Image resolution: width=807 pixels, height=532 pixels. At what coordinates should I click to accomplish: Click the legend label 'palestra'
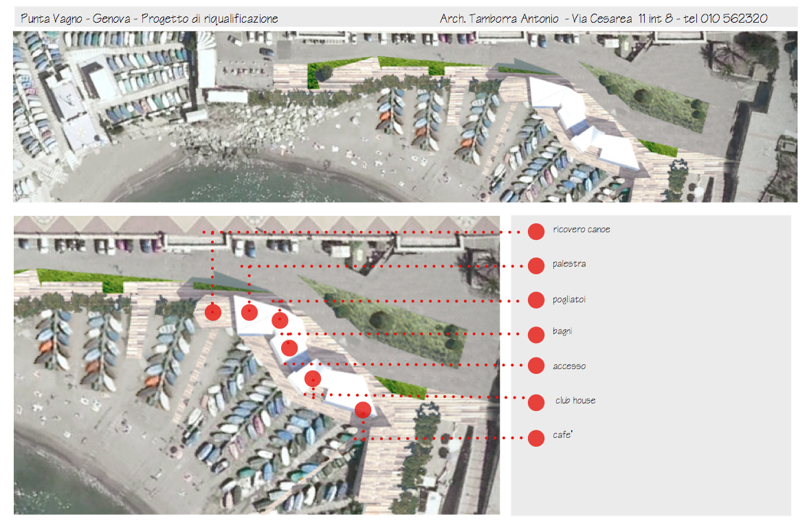(x=569, y=264)
